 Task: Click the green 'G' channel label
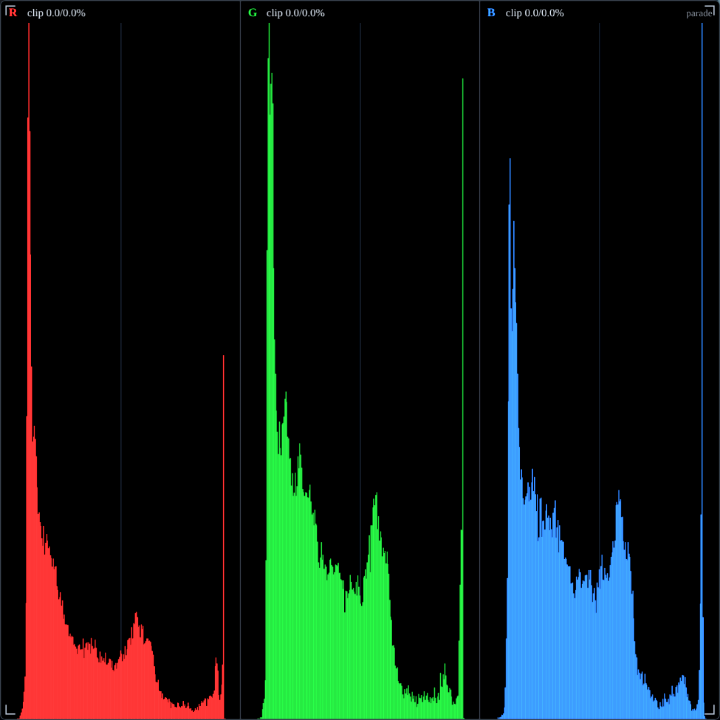point(253,13)
